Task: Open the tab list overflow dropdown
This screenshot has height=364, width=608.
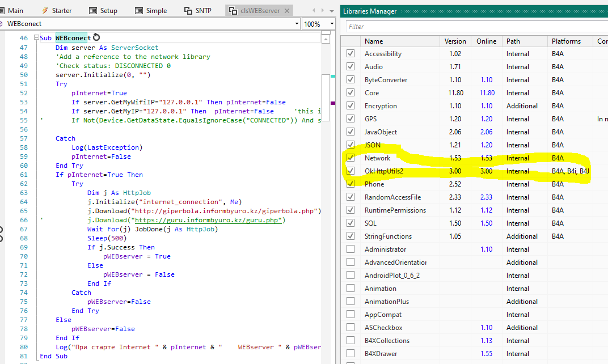Action: (x=332, y=11)
